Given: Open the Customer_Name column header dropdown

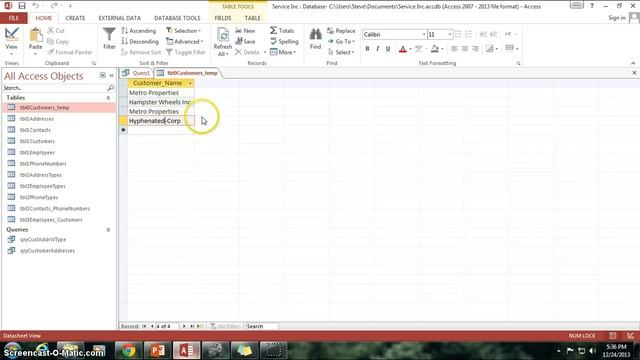Looking at the screenshot, I should [190, 83].
